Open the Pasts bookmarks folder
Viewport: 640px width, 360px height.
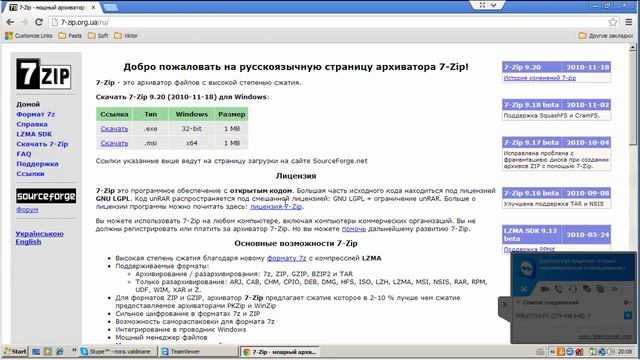tap(70, 36)
